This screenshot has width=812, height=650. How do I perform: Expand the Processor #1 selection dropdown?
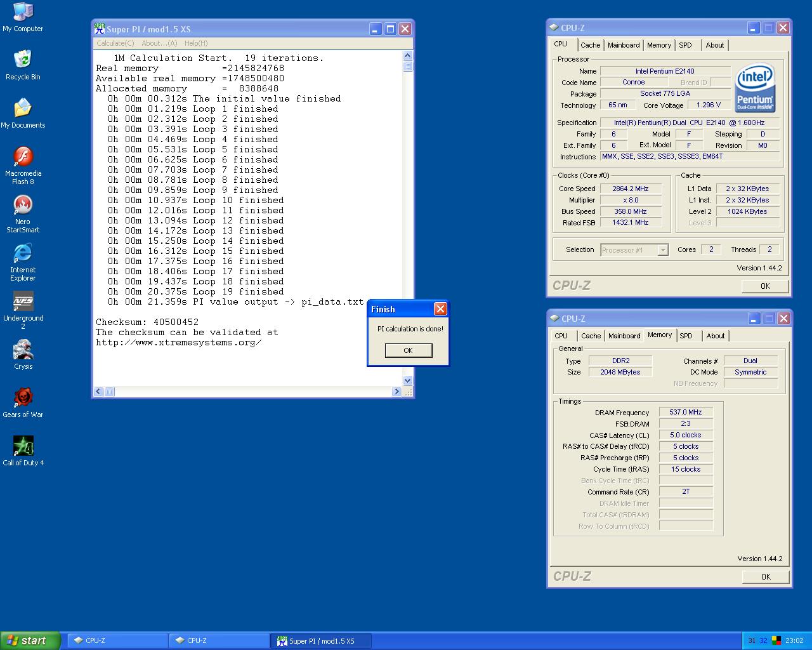tap(662, 250)
